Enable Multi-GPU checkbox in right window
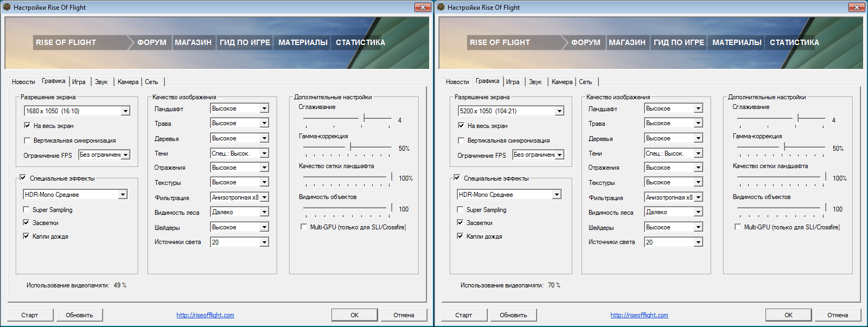 click(738, 227)
